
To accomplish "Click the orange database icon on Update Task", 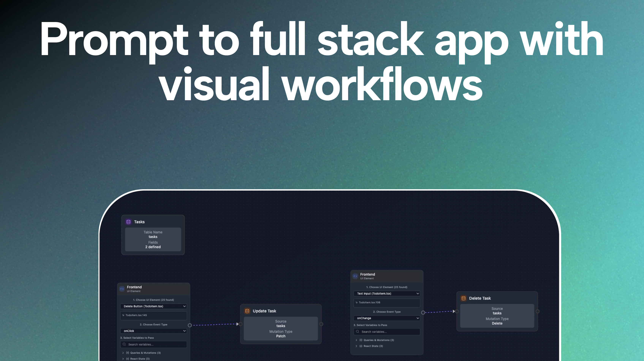I will [247, 311].
